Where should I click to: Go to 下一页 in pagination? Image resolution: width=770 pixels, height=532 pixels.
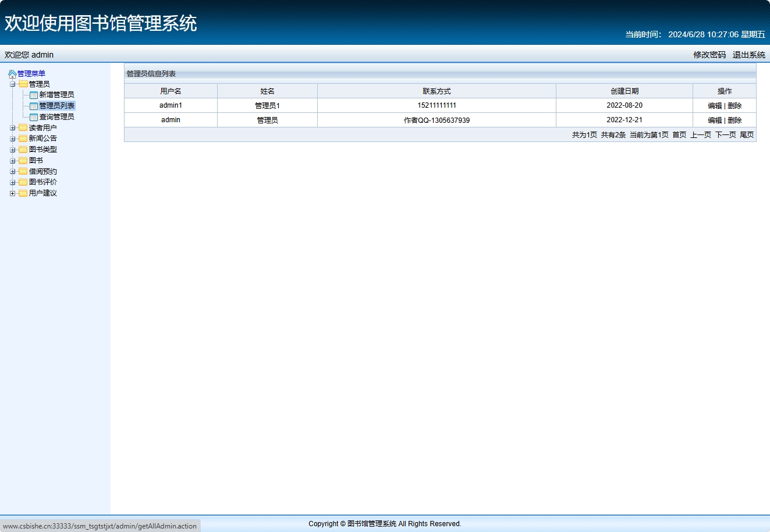(x=725, y=135)
